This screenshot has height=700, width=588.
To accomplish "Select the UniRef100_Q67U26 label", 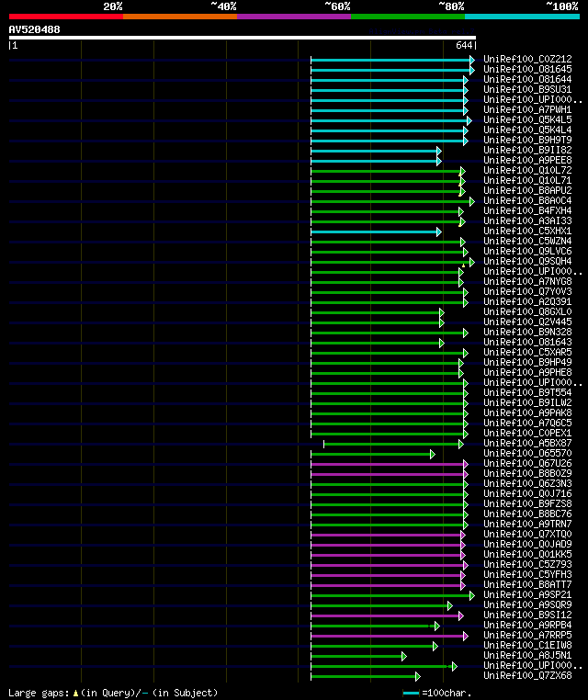I will coord(527,463).
